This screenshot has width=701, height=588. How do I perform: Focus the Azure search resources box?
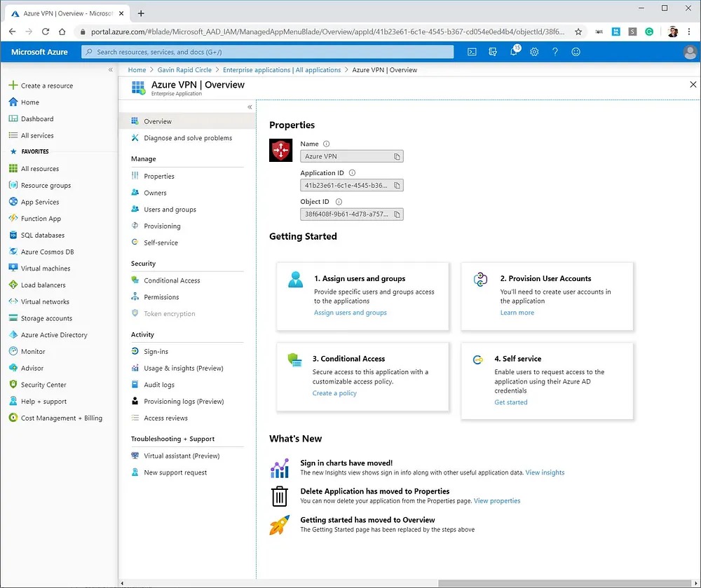267,52
